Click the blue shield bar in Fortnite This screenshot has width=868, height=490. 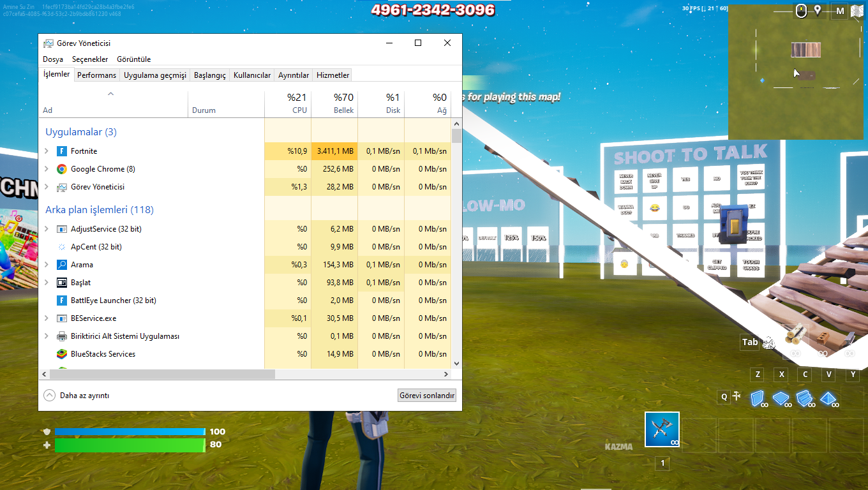click(130, 432)
